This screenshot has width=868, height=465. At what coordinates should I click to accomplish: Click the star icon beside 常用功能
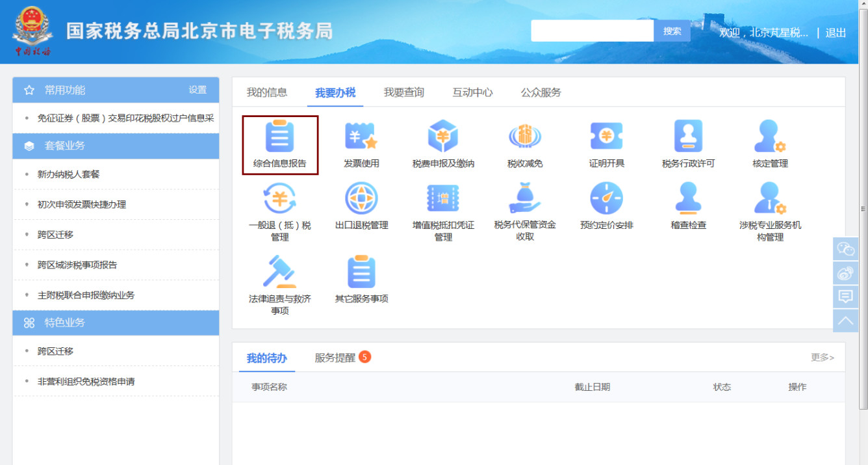(29, 90)
